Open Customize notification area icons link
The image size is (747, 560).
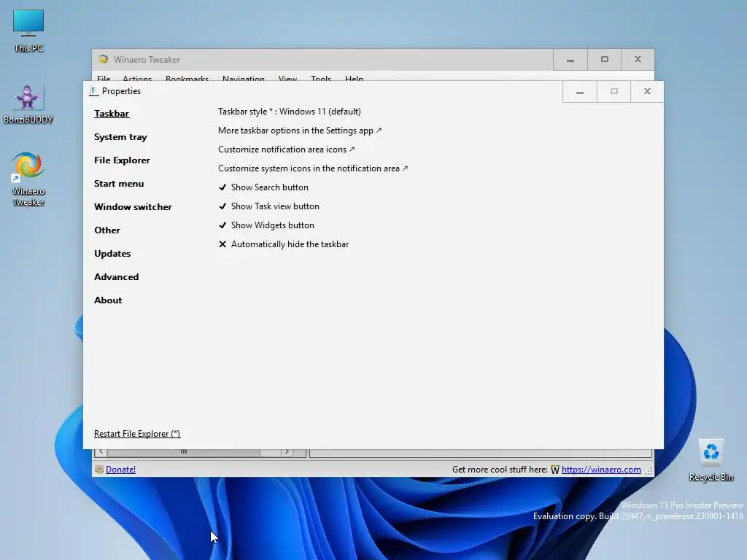click(286, 149)
